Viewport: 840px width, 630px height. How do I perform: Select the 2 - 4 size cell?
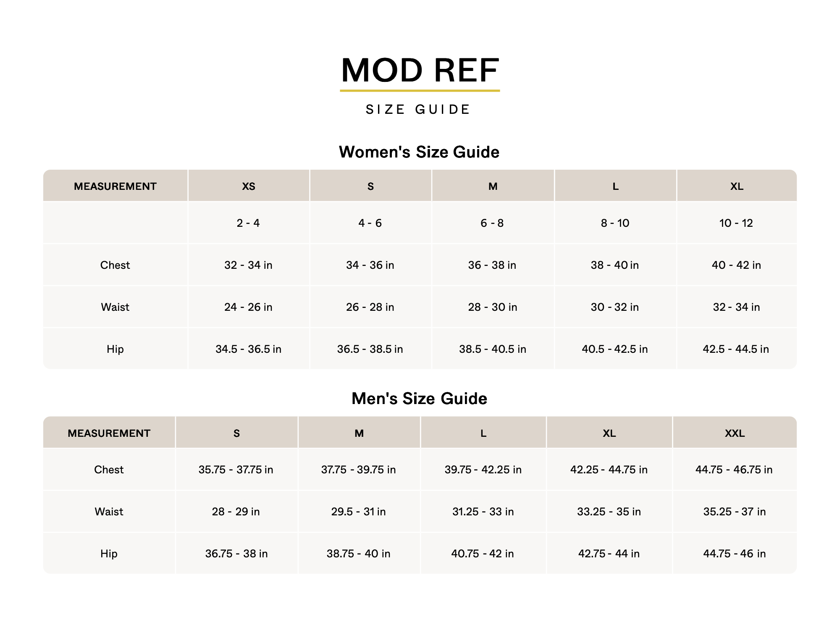(x=248, y=223)
